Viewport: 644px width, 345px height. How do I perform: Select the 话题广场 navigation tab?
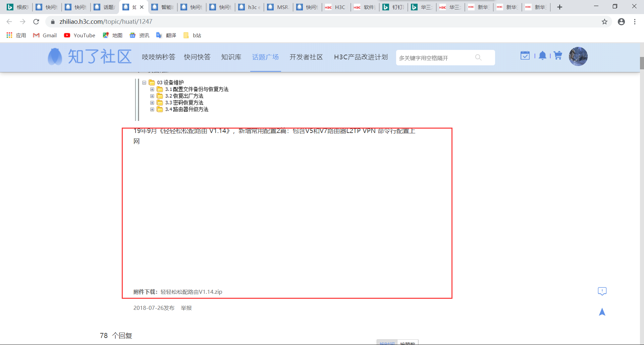click(265, 57)
